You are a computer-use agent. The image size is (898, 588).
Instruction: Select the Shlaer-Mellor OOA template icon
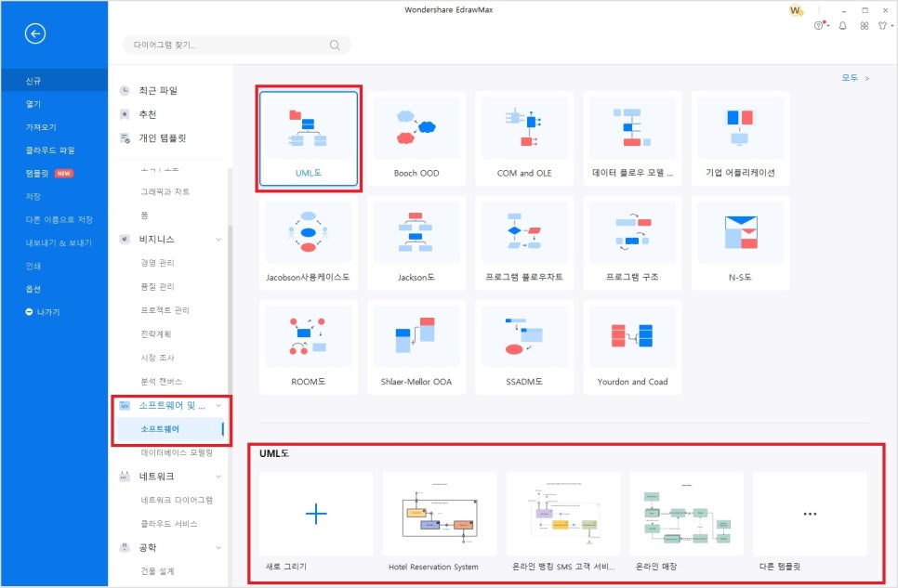coord(416,336)
